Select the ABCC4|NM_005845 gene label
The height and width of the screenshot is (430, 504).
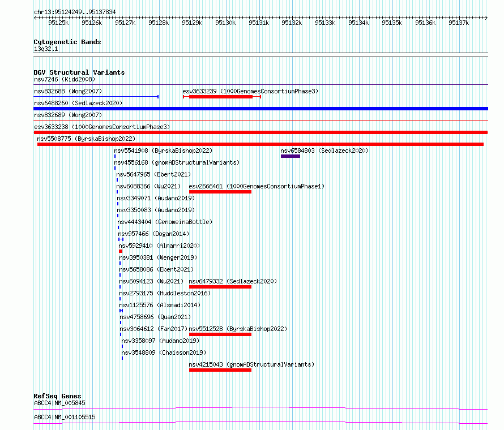[x=59, y=403]
